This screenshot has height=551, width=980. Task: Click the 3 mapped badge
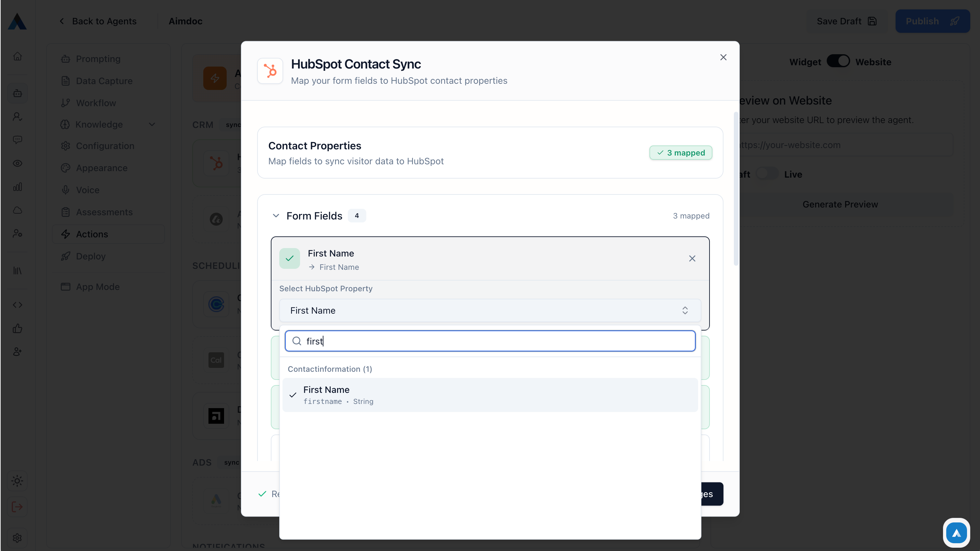click(681, 153)
